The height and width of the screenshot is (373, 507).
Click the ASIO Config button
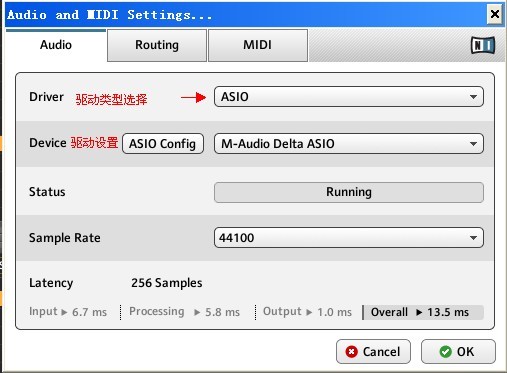click(163, 144)
